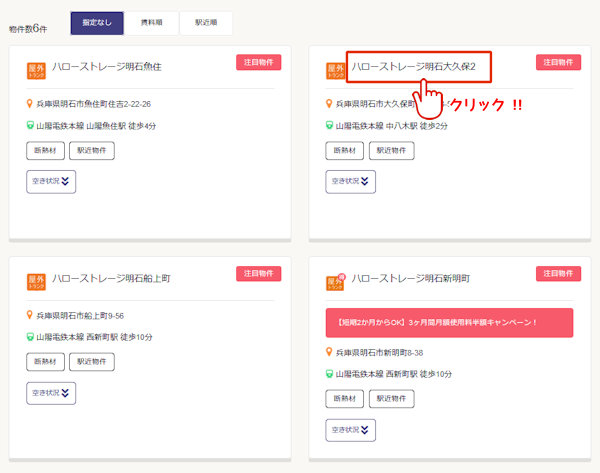The height and width of the screenshot is (473, 600).
Task: Click the map pin beside 魚住町住吉2-22-26
Action: (x=29, y=103)
